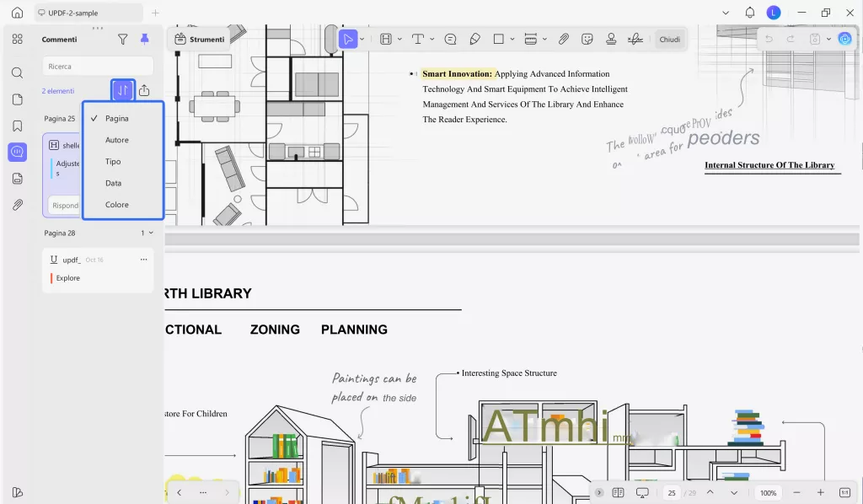This screenshot has height=504, width=863.
Task: Click the 100% zoom level field
Action: point(769,492)
